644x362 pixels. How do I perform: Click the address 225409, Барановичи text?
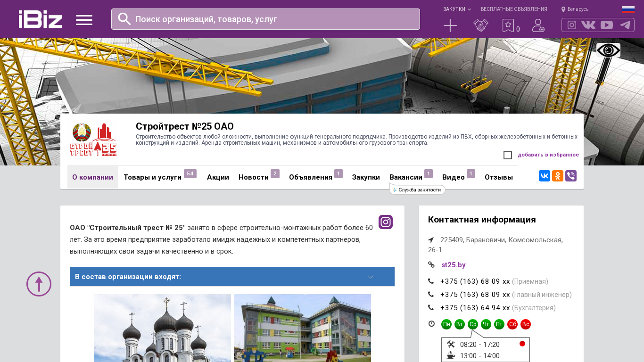click(495, 245)
